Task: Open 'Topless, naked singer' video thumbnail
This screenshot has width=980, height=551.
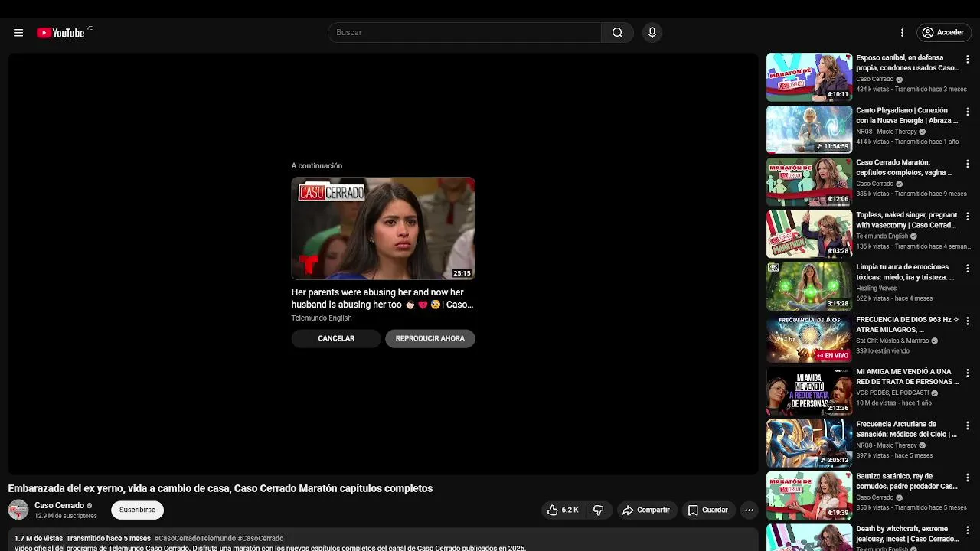Action: point(809,233)
